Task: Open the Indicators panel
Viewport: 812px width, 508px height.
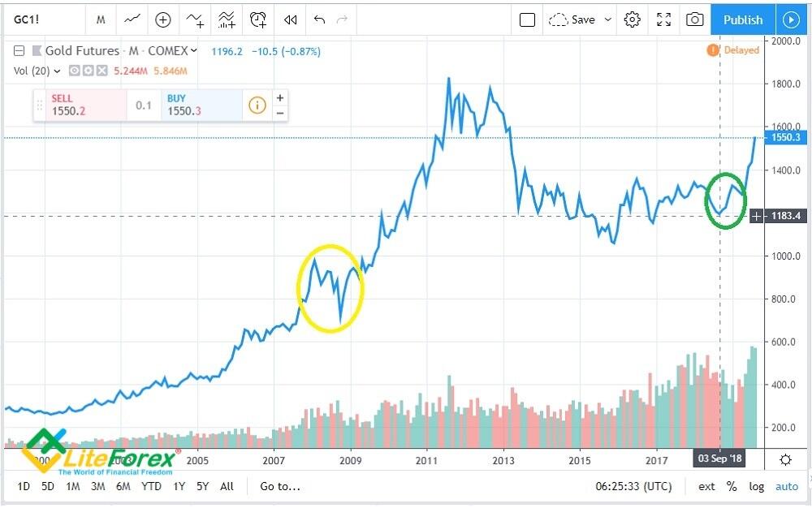Action: [226, 19]
